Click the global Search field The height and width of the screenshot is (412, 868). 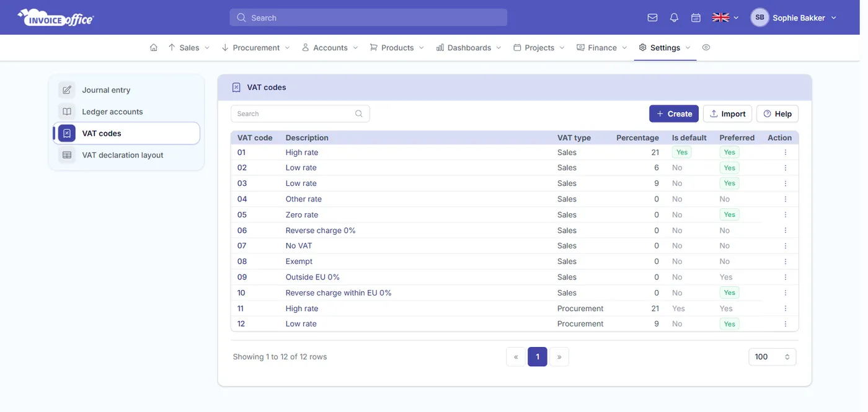tap(368, 17)
